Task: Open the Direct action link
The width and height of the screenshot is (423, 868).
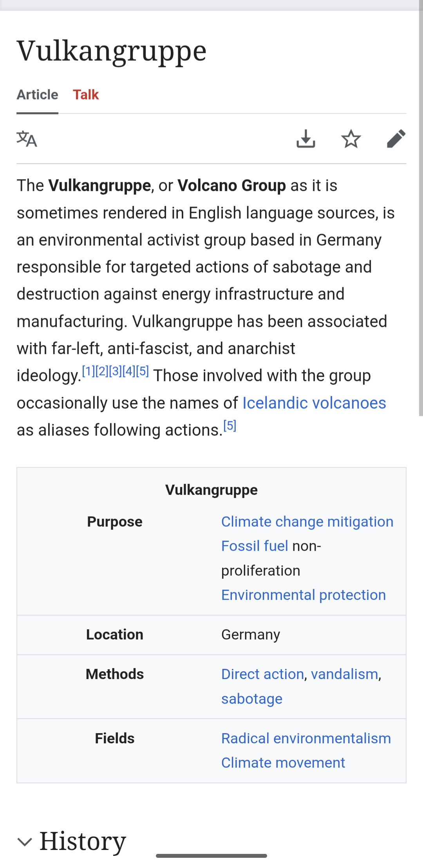Action: point(262,674)
